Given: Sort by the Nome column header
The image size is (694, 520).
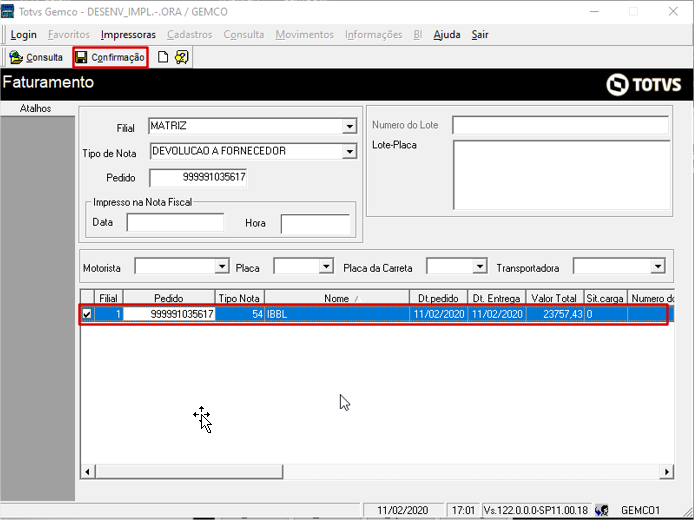Looking at the screenshot, I should point(337,298).
